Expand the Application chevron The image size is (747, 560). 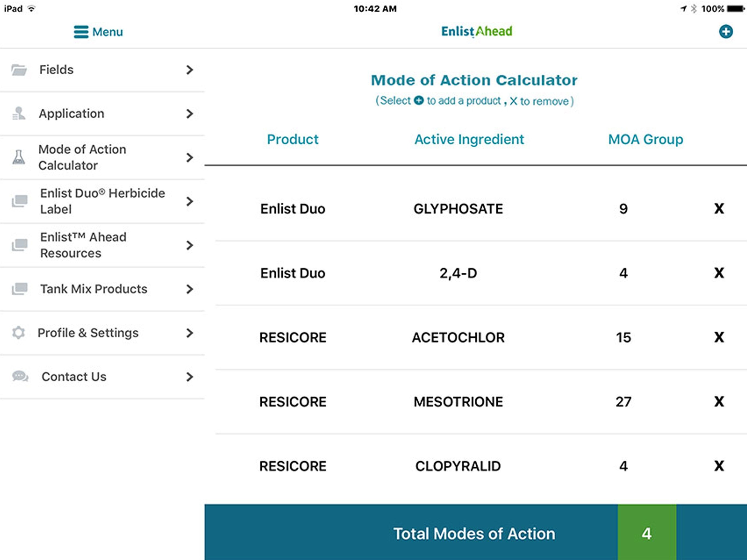[190, 114]
